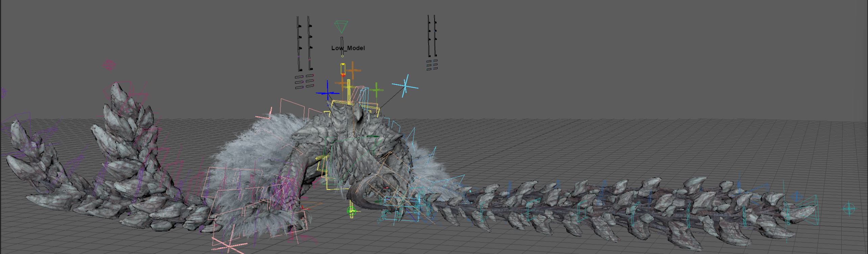
Task: Select the light cyan star locator
Action: click(405, 86)
